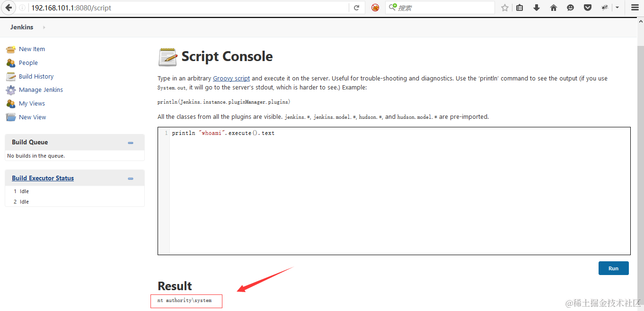Open the browser hamburger menu

click(635, 8)
